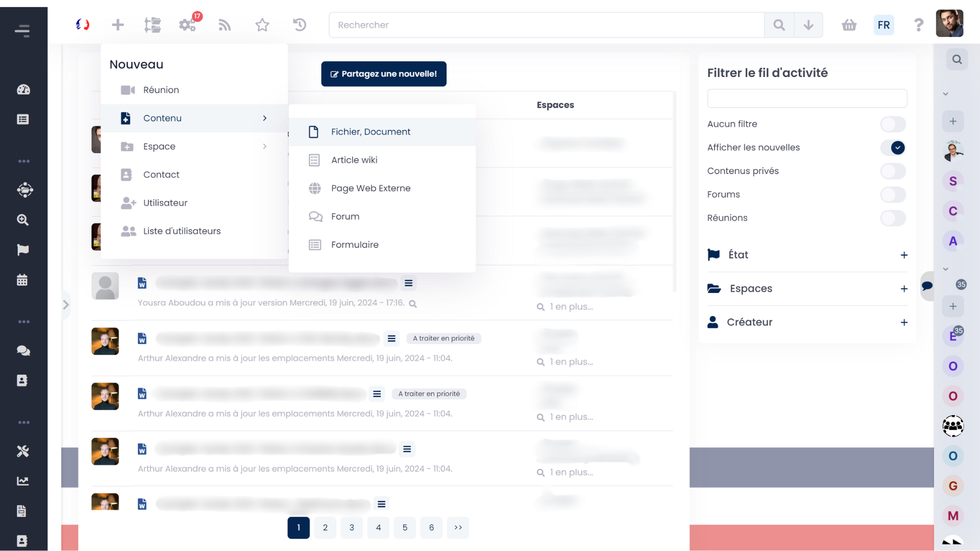Screen dimensions: 980x551
Task: Click the Rechercher search field
Action: pyautogui.click(x=546, y=25)
